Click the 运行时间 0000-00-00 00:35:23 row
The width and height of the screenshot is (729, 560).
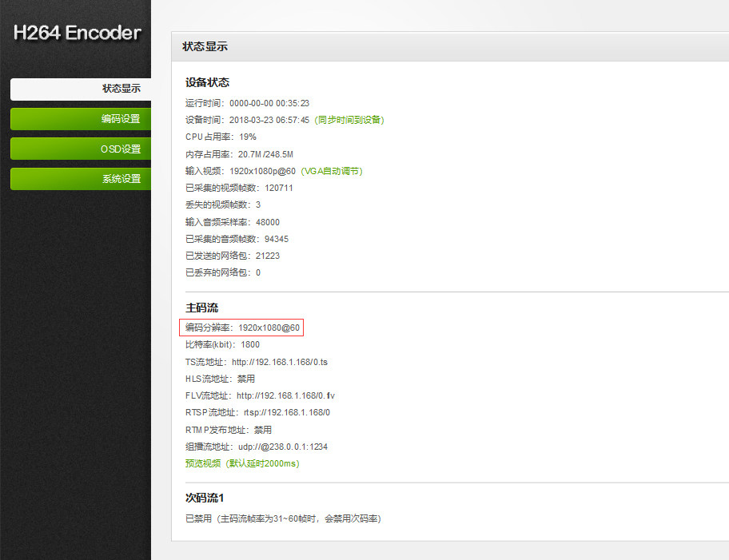(x=247, y=103)
